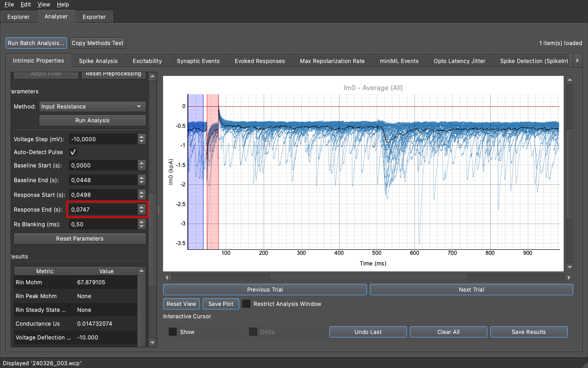The width and height of the screenshot is (588, 368).
Task: Select the Rin Mohm value cell
Action: click(106, 282)
